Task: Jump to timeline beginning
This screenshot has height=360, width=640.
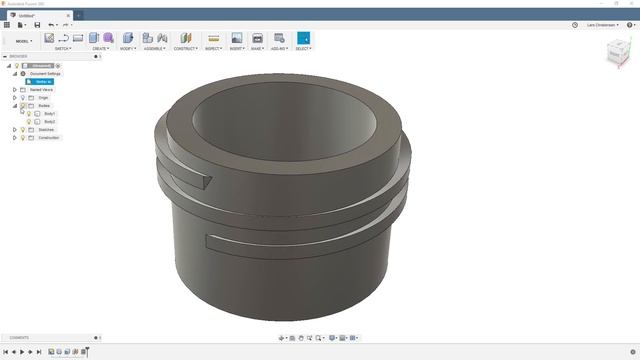Action: 5,351
